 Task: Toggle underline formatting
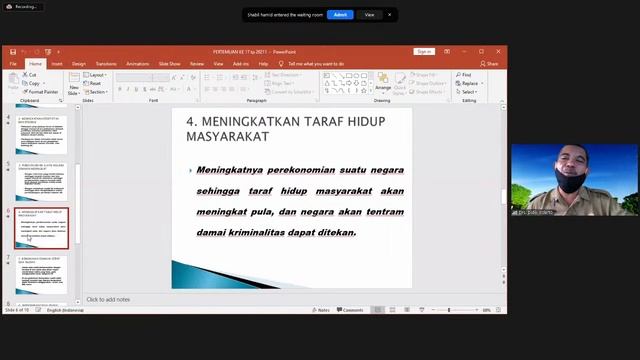click(x=136, y=89)
